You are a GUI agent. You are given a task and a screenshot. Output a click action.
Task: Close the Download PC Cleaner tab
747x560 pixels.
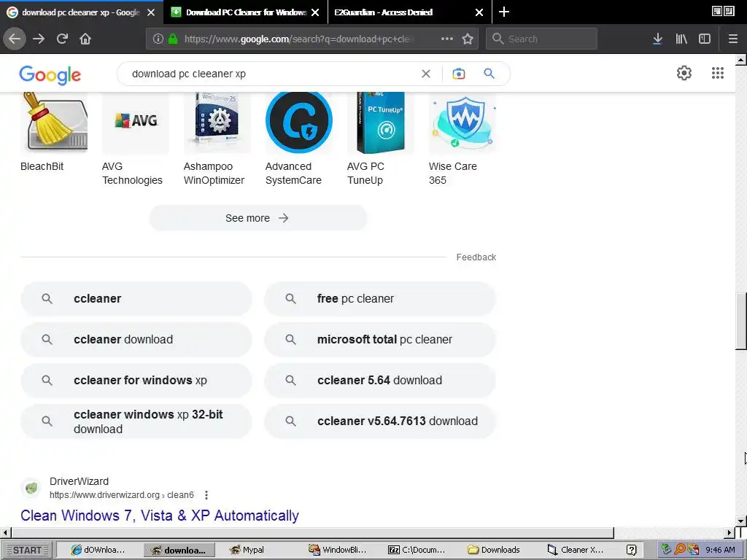pos(315,12)
